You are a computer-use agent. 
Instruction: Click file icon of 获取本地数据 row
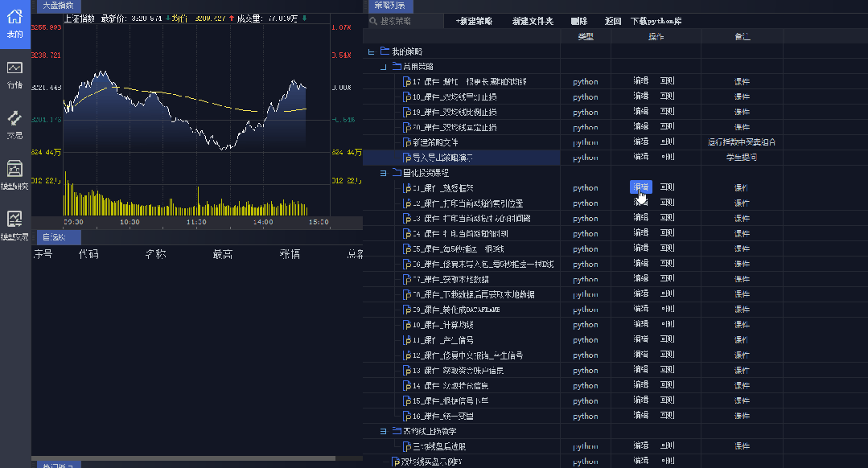coord(407,279)
